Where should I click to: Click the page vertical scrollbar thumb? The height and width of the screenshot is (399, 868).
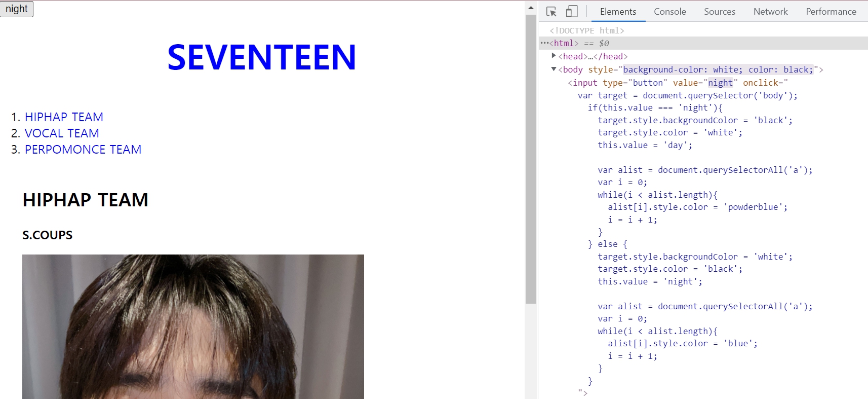[531, 159]
